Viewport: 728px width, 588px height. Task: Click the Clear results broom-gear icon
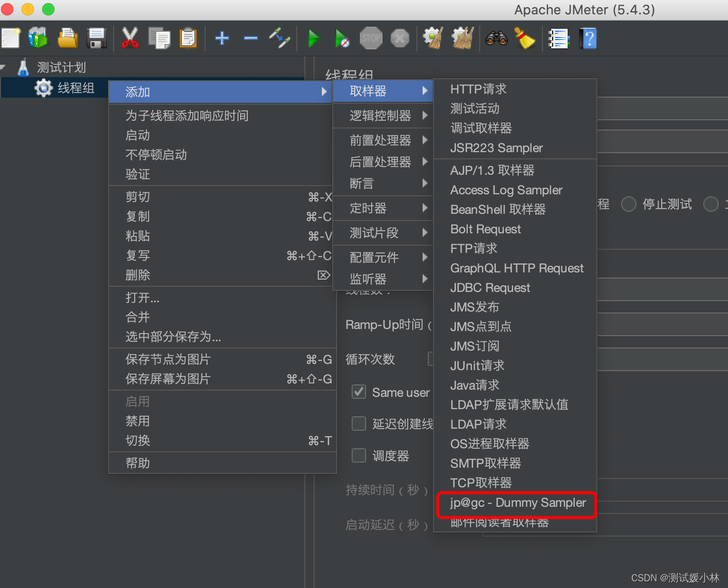pyautogui.click(x=433, y=39)
